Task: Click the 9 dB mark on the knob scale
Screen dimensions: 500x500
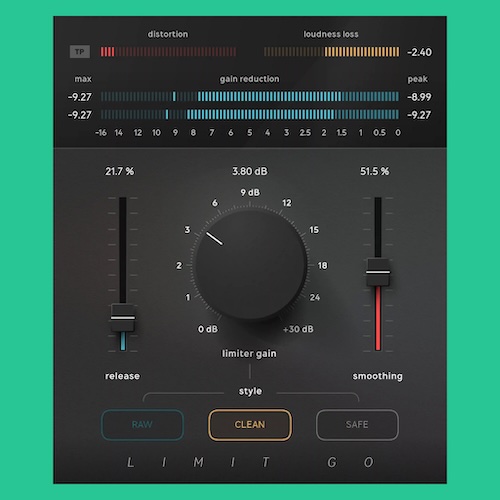Action: click(x=250, y=192)
